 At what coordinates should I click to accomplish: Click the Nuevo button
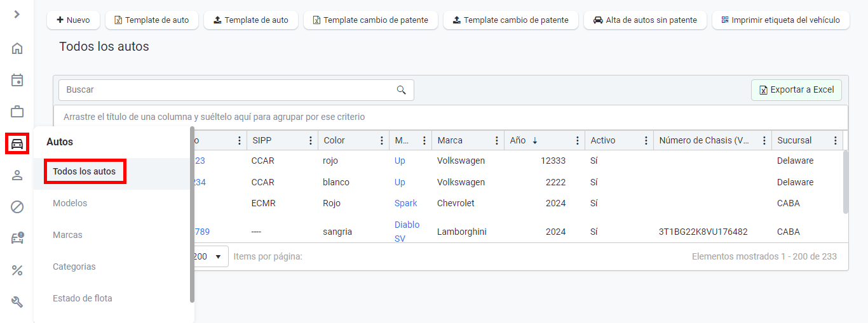pyautogui.click(x=73, y=20)
